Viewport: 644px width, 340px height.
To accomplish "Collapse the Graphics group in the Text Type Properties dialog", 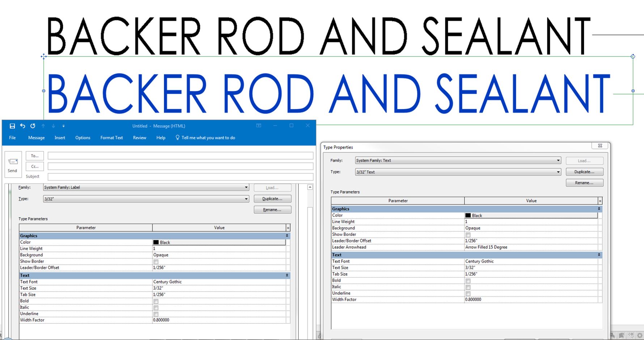I will click(599, 209).
